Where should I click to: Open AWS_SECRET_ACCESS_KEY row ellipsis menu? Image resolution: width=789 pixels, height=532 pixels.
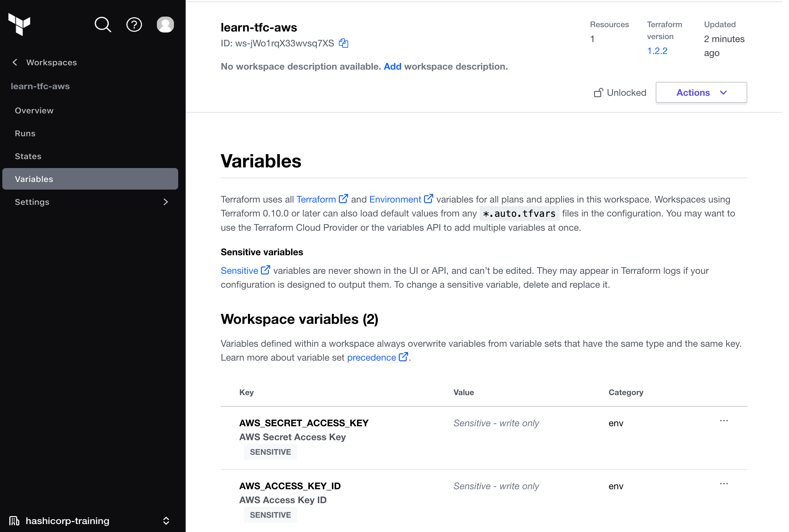[x=723, y=421]
